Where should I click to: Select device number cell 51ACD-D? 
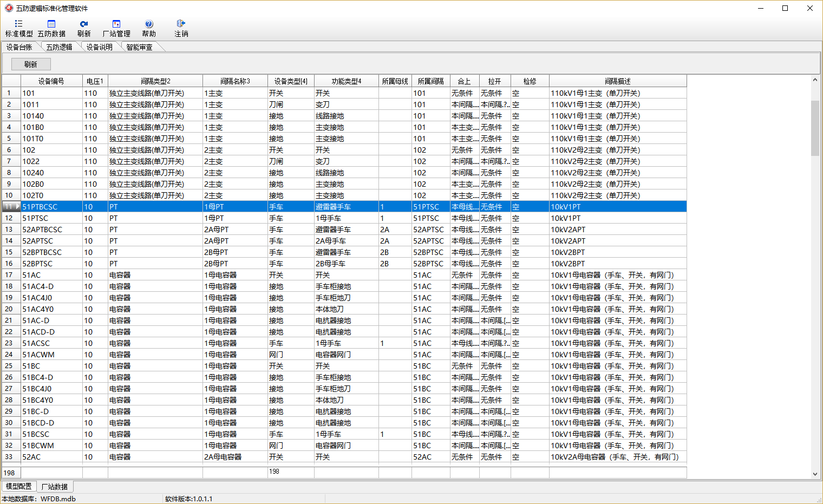pos(51,332)
